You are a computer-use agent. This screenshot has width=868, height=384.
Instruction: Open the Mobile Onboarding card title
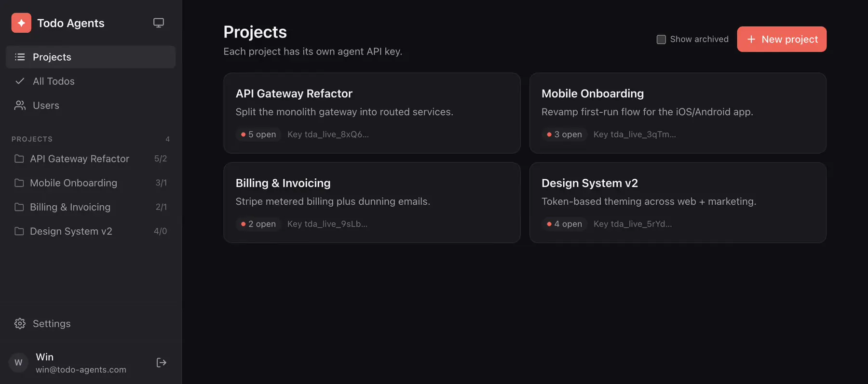click(593, 93)
